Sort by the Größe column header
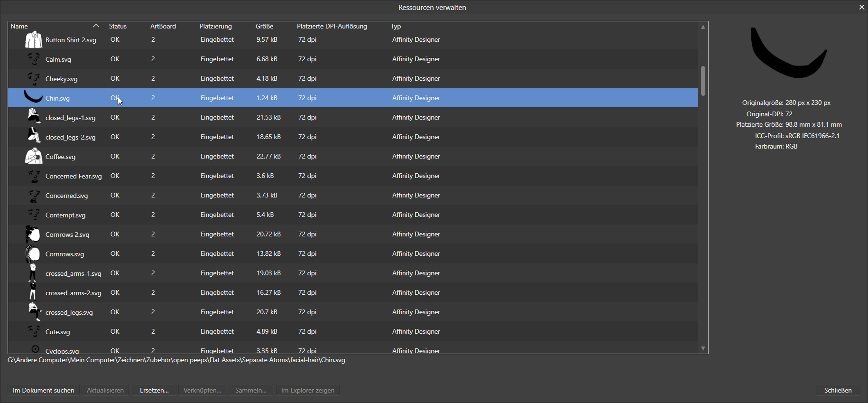Screen dimensions: 868x403 pyautogui.click(x=264, y=26)
